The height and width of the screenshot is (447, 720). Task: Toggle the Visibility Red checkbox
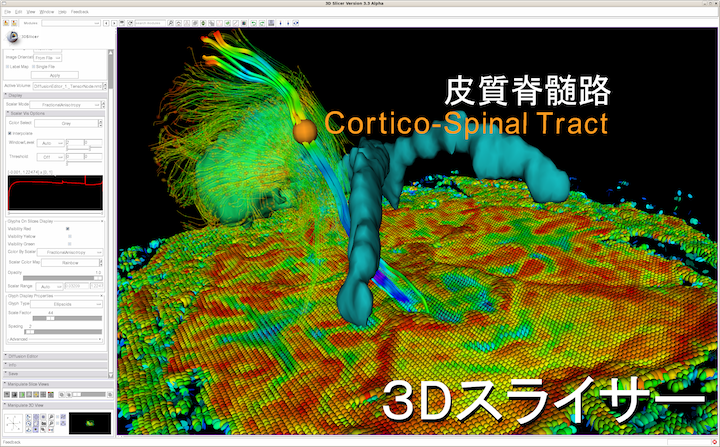(67, 229)
